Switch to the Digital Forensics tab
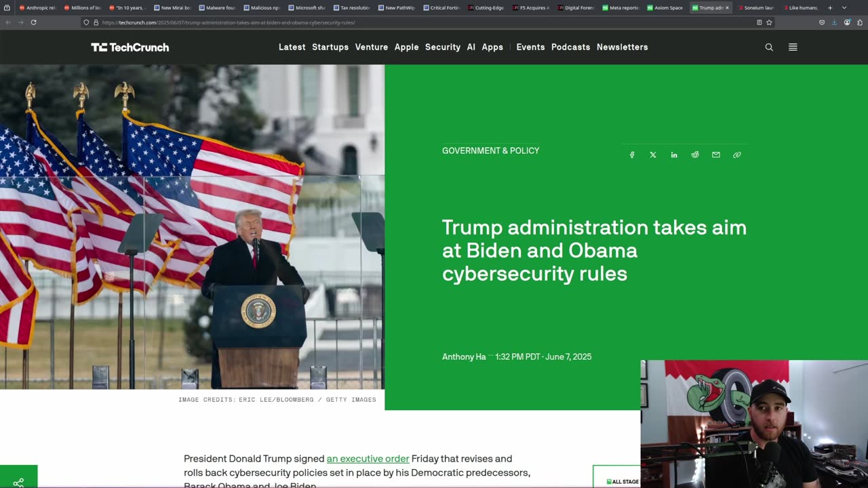This screenshot has height=488, width=868. (575, 7)
